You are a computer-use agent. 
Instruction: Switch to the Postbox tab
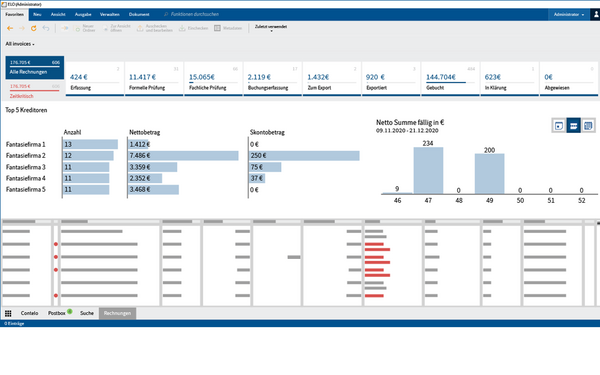pos(57,313)
